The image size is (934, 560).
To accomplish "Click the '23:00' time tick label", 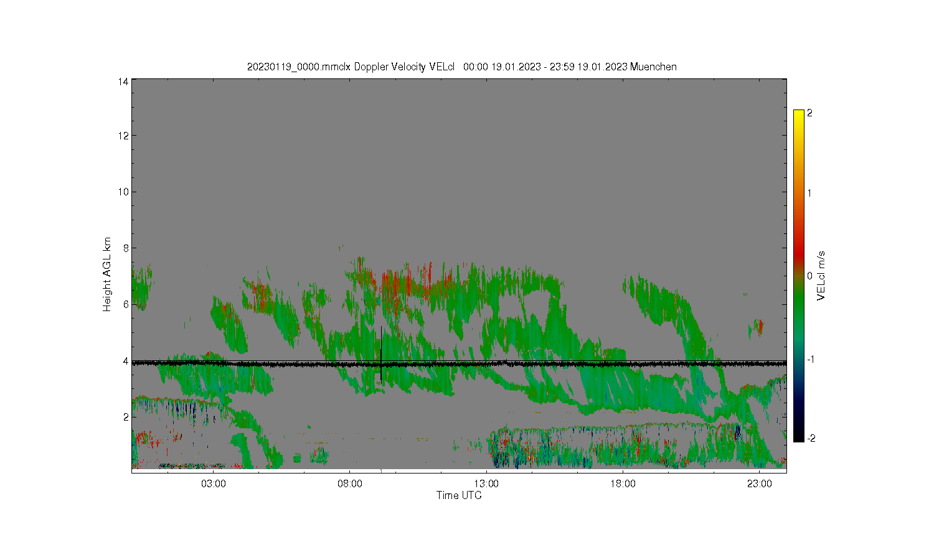I will coord(759,483).
